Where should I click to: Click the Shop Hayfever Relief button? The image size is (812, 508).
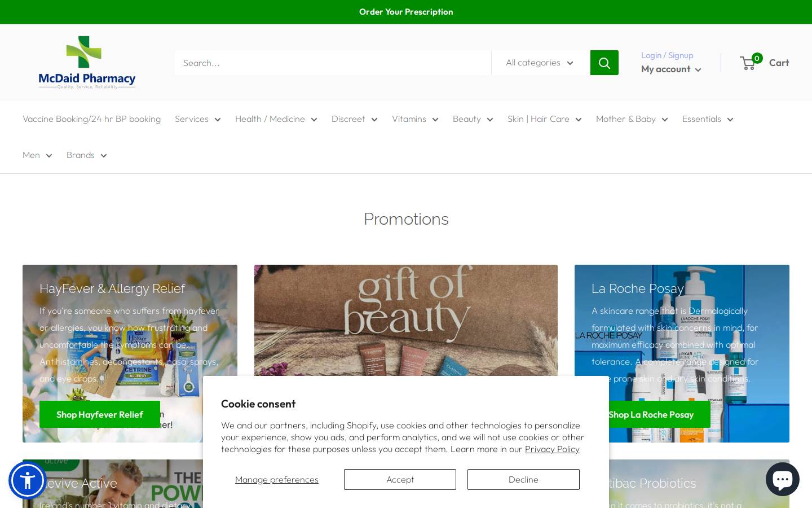[100, 414]
